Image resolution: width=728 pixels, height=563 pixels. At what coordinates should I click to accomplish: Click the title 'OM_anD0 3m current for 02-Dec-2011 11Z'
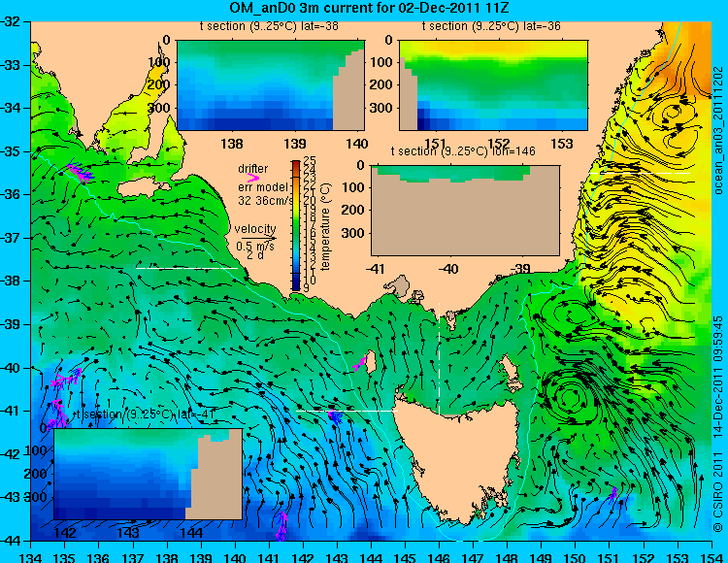pos(370,8)
